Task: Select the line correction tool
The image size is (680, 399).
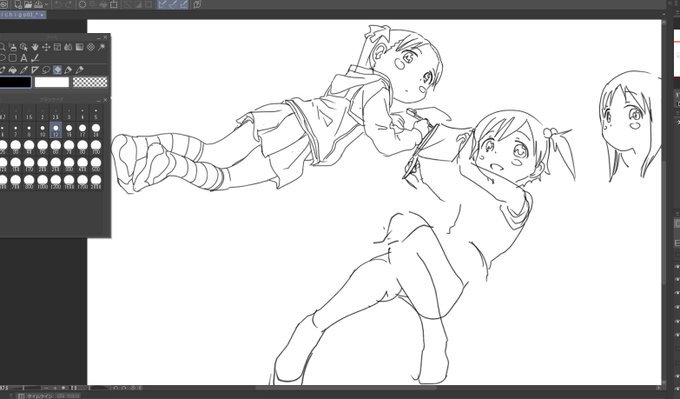Action: [x=35, y=58]
